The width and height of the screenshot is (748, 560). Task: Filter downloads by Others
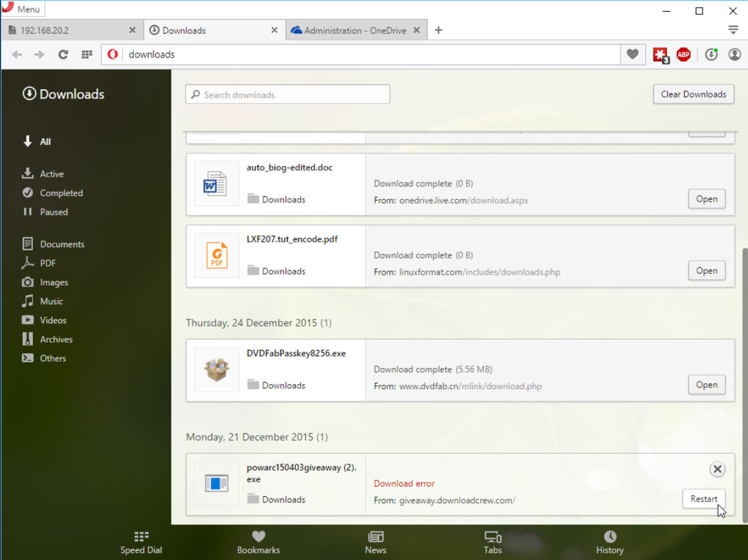44,358
